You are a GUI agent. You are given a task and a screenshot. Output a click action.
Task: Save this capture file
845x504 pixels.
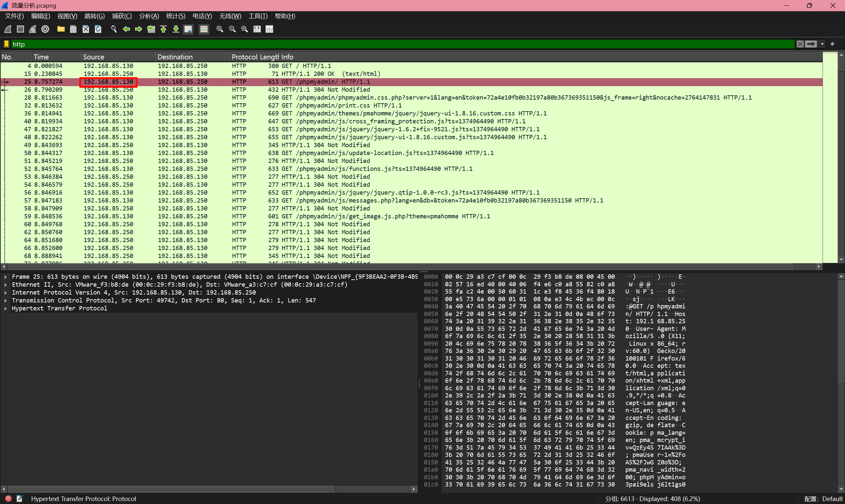click(73, 29)
